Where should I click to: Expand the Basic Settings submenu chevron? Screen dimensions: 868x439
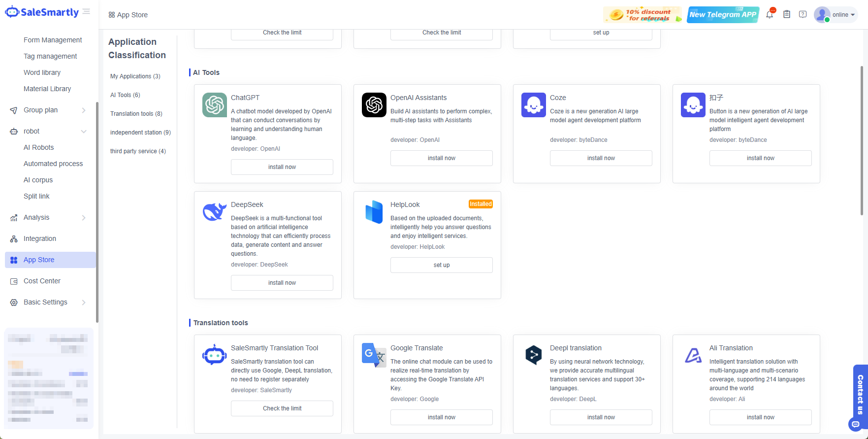[x=84, y=303]
